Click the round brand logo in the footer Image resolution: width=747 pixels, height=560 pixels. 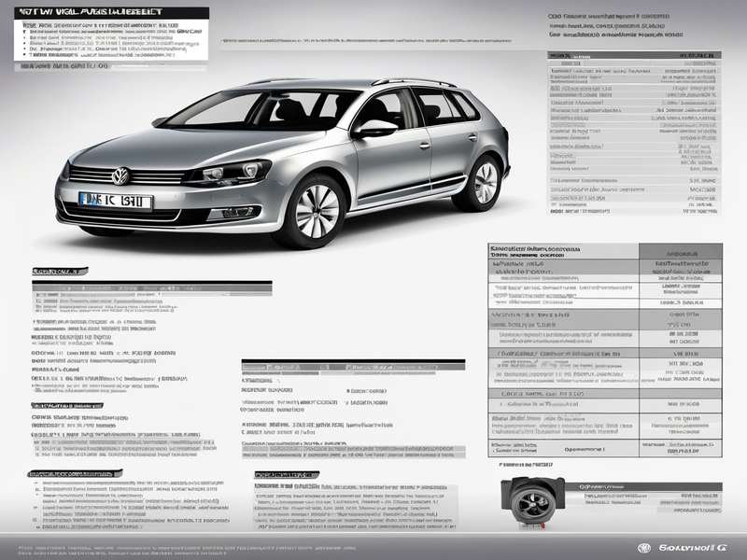coord(644,548)
